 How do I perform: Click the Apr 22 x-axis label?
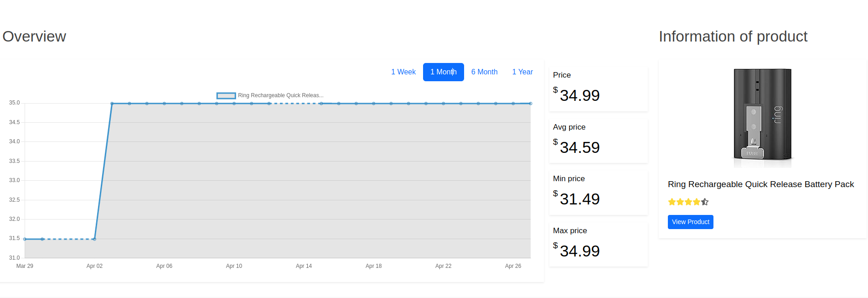pyautogui.click(x=443, y=266)
